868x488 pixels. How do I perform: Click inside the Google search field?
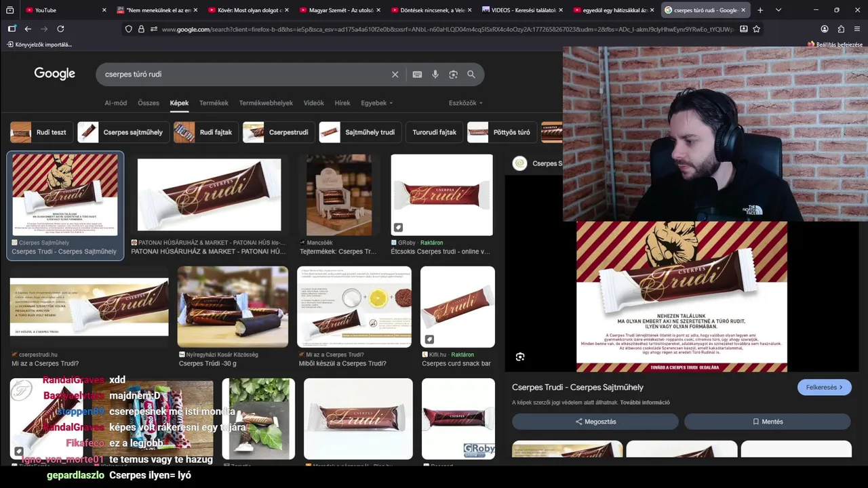click(244, 75)
